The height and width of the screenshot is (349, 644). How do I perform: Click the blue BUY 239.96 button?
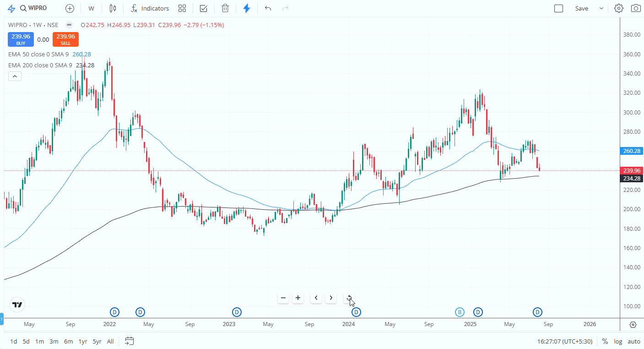pos(21,39)
